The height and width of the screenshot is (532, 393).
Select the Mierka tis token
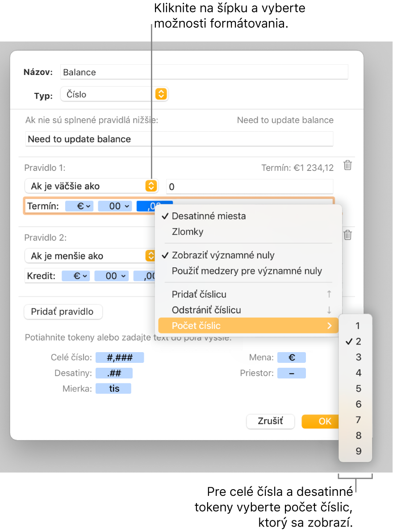pyautogui.click(x=113, y=388)
